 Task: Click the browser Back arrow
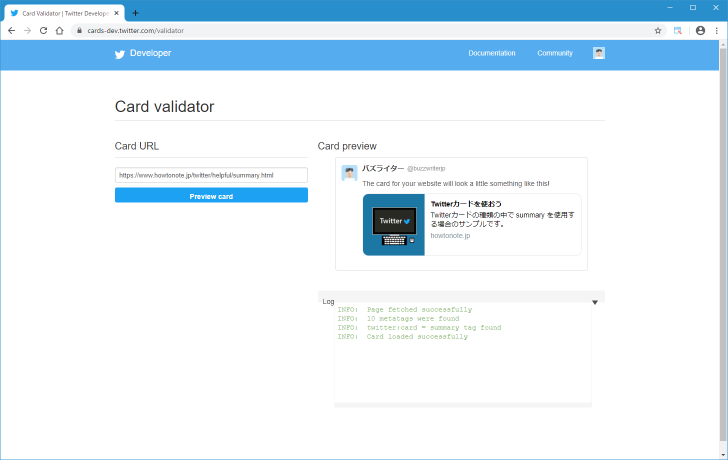[x=12, y=31]
